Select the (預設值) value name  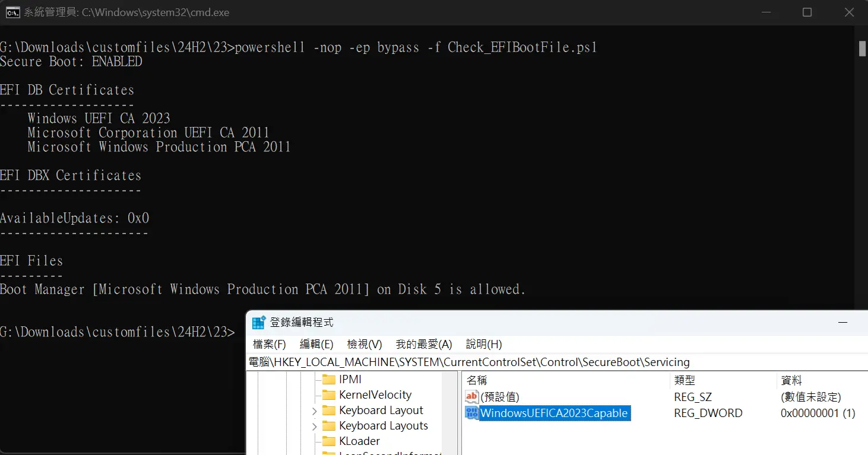(500, 397)
